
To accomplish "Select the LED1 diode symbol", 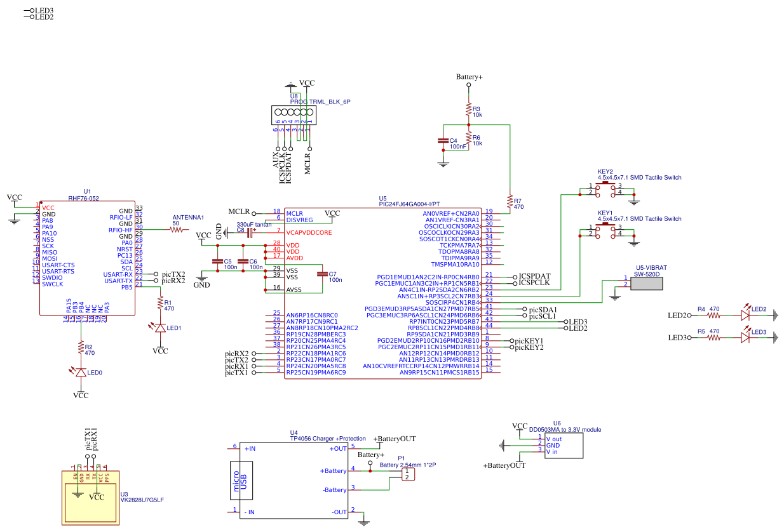I will pyautogui.click(x=160, y=328).
